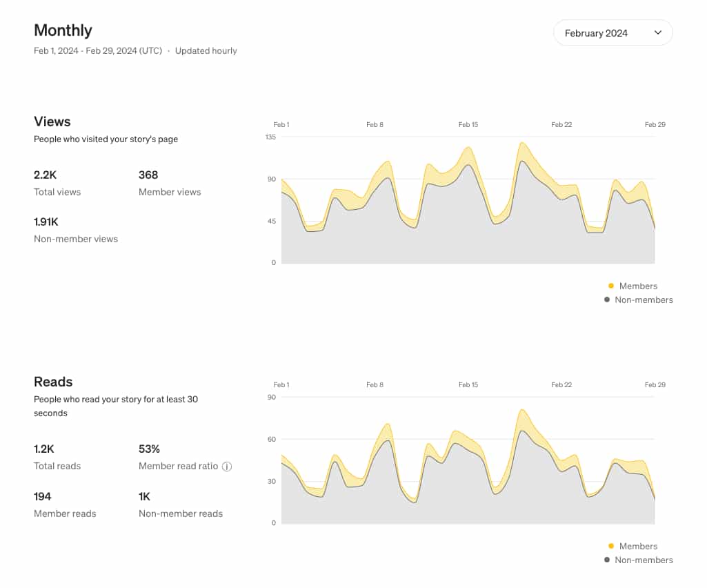Click the Monthly page heading
The height and width of the screenshot is (588, 707).
point(63,30)
